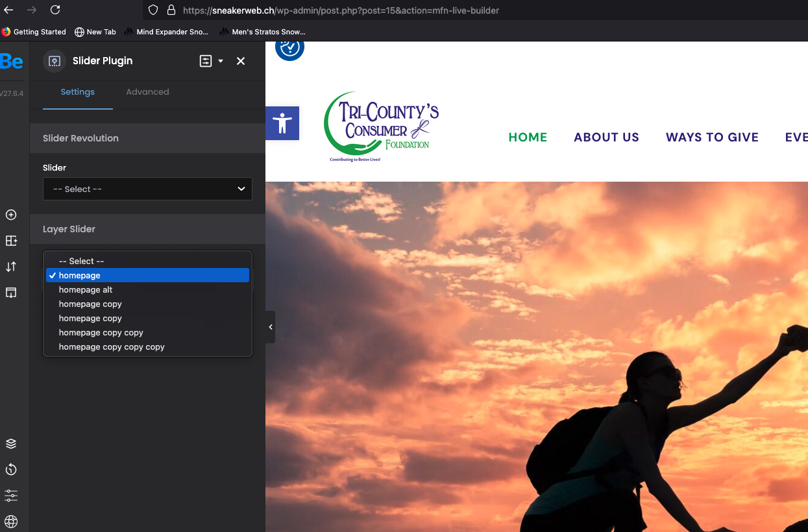Open the layout sections icon in sidebar
Image resolution: width=808 pixels, height=532 pixels.
click(x=11, y=241)
